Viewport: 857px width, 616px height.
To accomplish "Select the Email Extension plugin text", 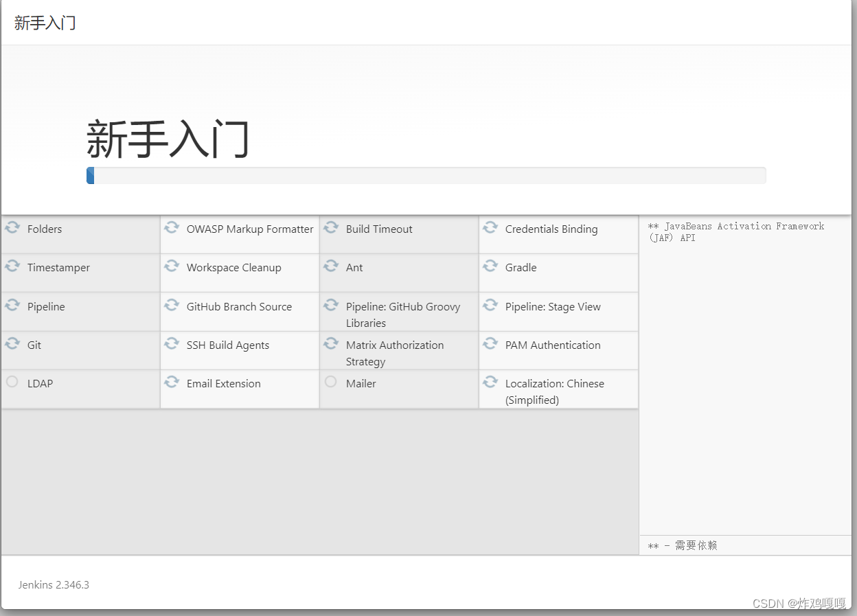I will click(x=224, y=384).
